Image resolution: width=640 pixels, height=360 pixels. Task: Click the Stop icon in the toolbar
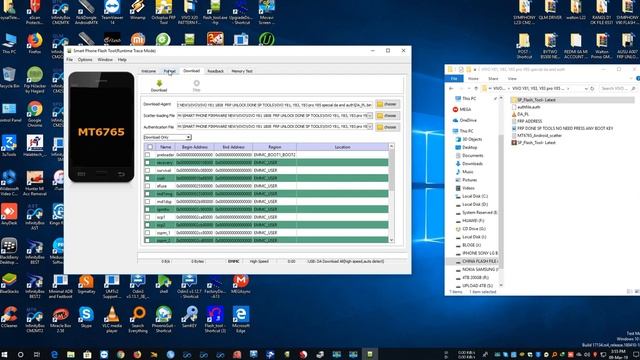tap(196, 86)
